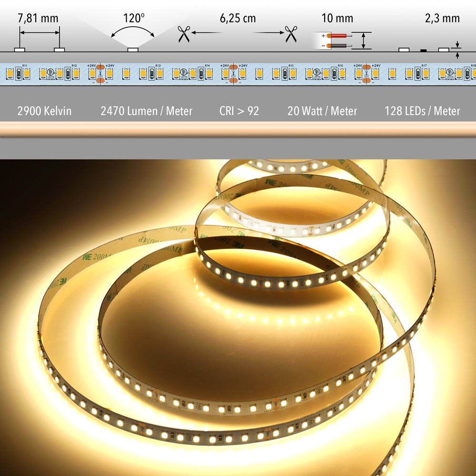Viewport: 476px width, 476px height.
Task: Click the left scissors icon
Action: pyautogui.click(x=184, y=34)
